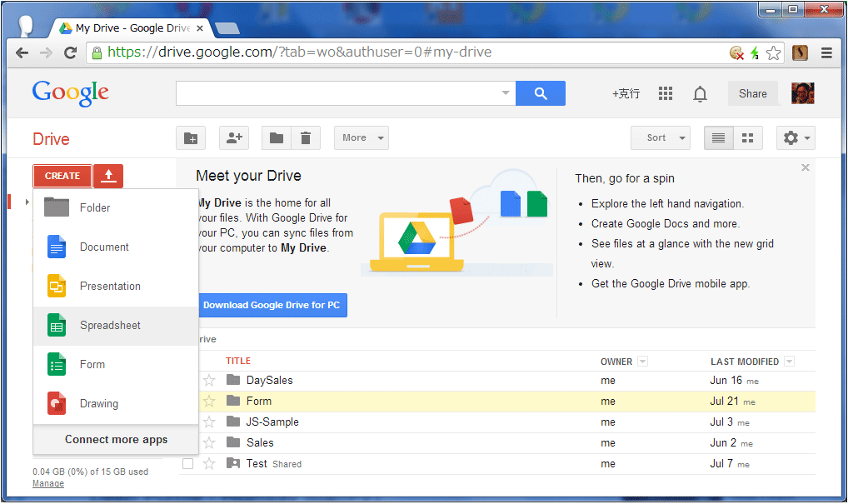
Task: Click the Chrome user silhouette icon
Action: [x=26, y=25]
